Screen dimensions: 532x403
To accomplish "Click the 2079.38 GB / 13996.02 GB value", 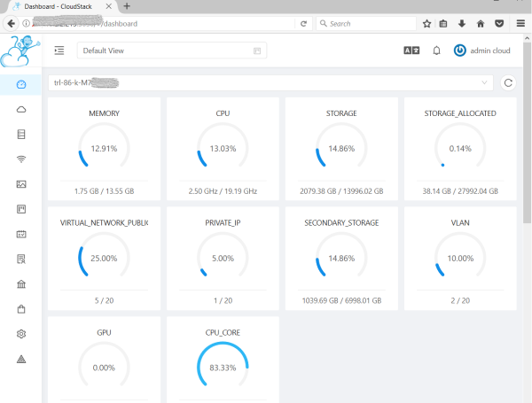I will 341,191.
